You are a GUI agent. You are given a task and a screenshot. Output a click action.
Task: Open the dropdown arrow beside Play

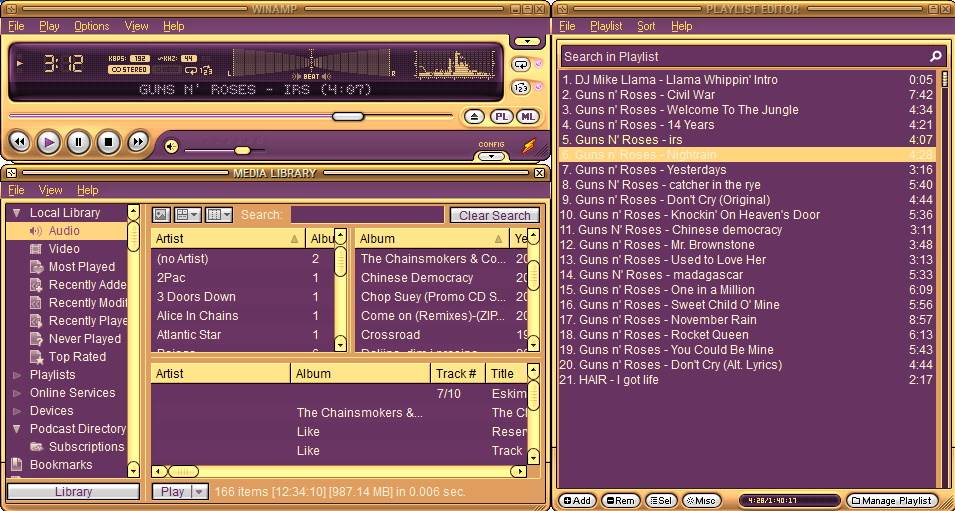(199, 492)
